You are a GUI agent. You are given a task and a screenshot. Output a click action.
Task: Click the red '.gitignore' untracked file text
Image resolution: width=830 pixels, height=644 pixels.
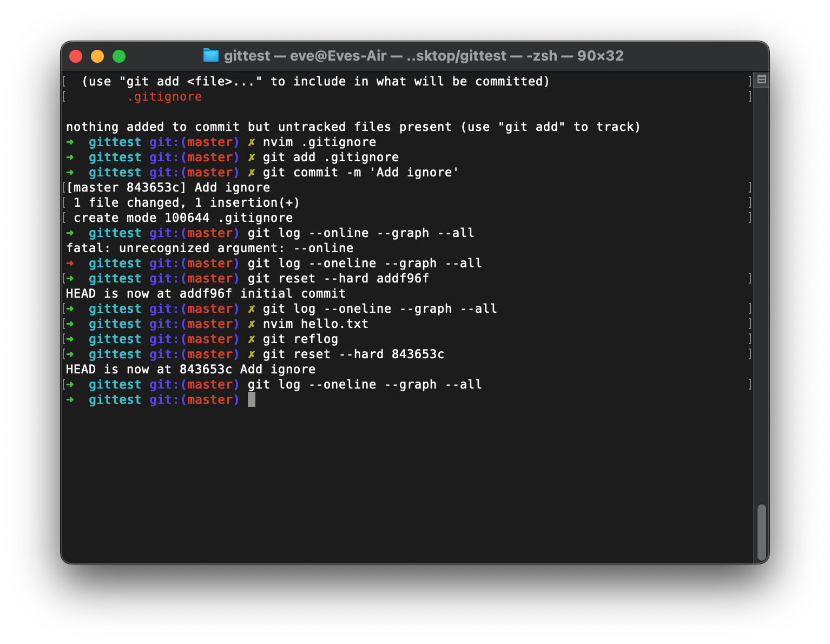pyautogui.click(x=164, y=97)
